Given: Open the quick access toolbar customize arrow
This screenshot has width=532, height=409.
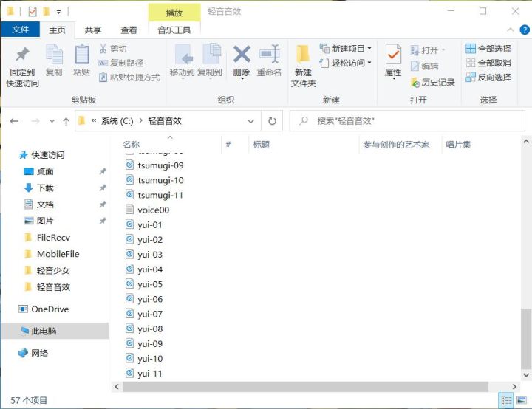Looking at the screenshot, I should pyautogui.click(x=58, y=13).
